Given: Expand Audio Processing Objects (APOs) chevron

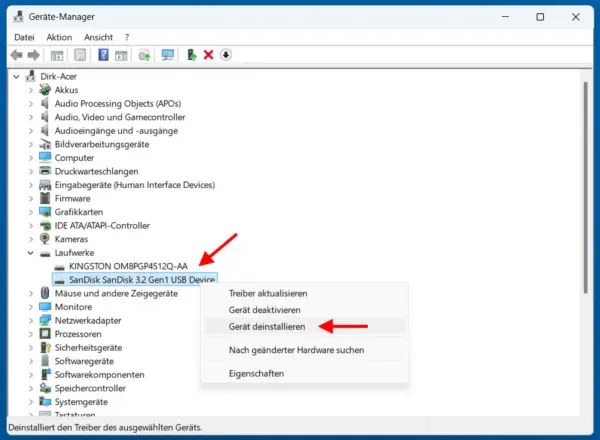Looking at the screenshot, I should pos(31,104).
